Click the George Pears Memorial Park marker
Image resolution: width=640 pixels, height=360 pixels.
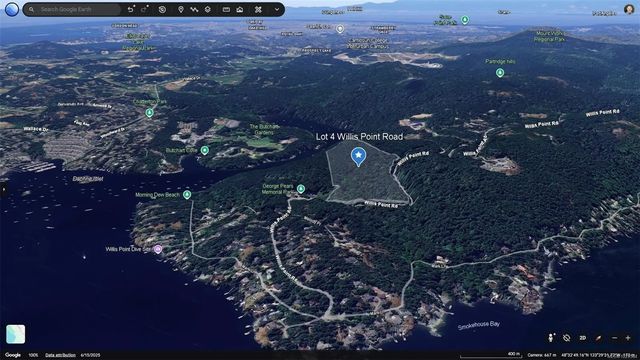pos(301,189)
